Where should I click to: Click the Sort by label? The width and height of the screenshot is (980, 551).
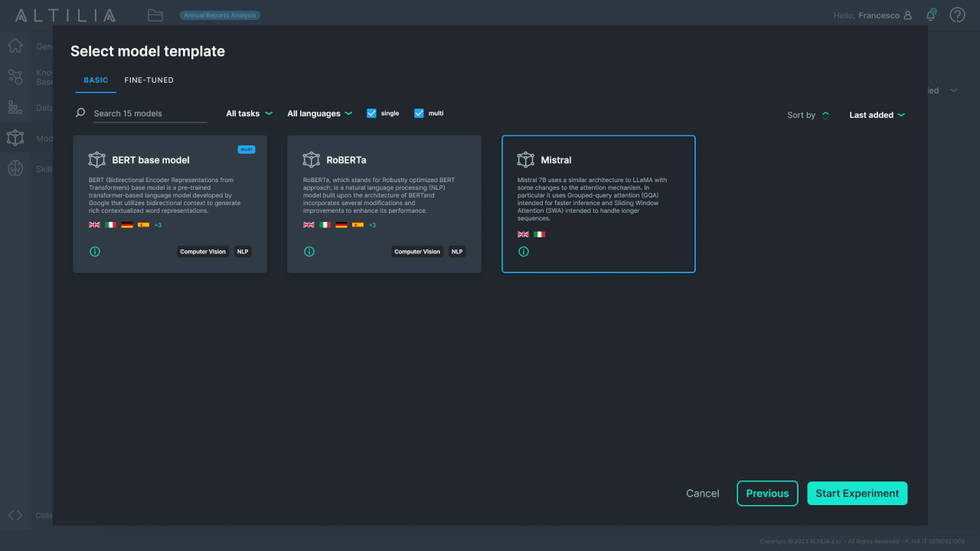(801, 115)
